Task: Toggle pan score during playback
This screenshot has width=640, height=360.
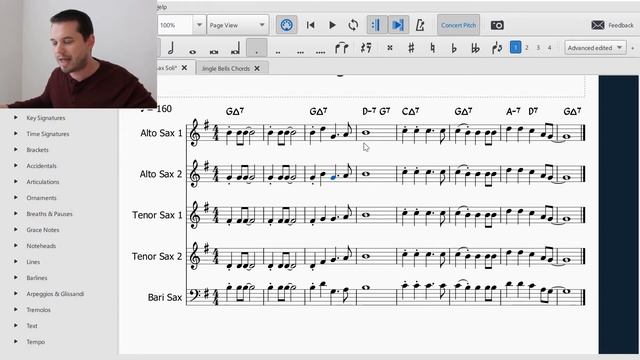Action: [x=398, y=25]
